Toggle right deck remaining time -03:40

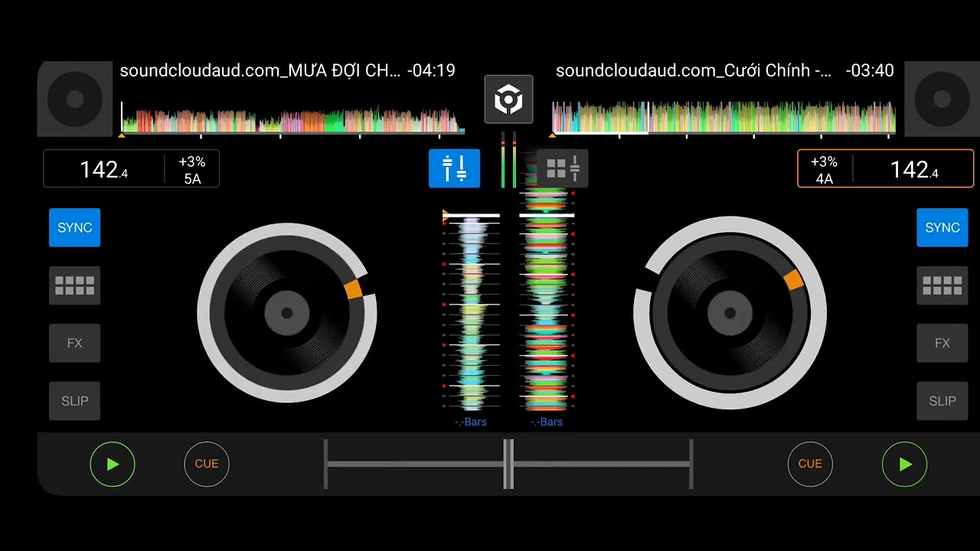click(870, 71)
